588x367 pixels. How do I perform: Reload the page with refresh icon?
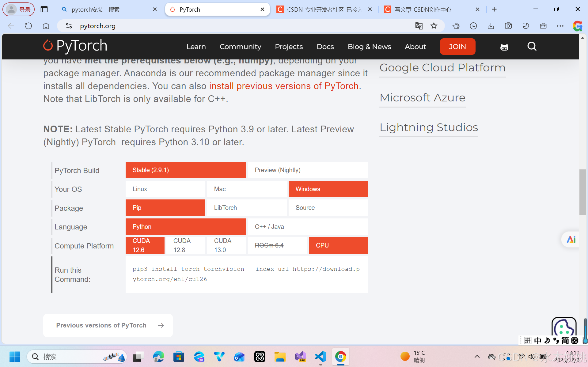click(28, 26)
